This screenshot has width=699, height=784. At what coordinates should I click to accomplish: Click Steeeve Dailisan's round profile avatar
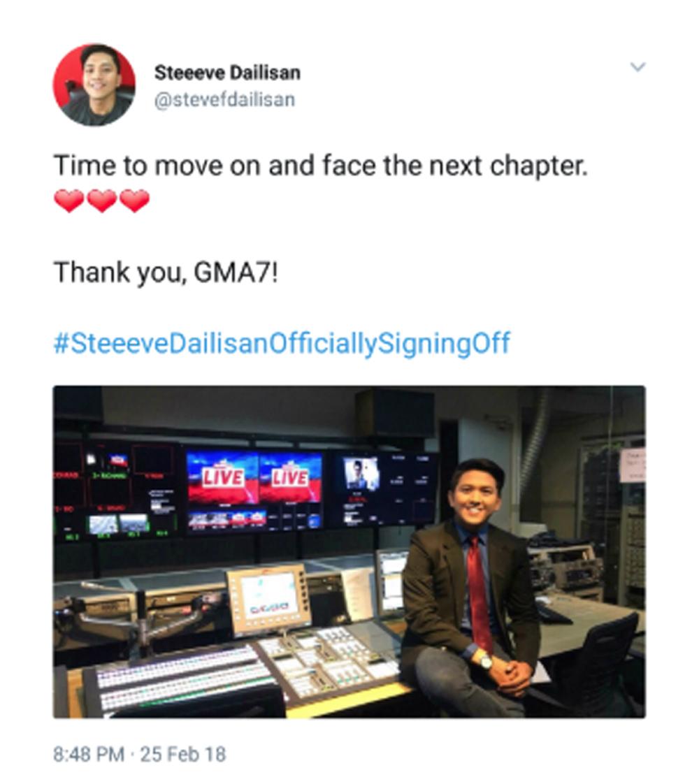94,85
